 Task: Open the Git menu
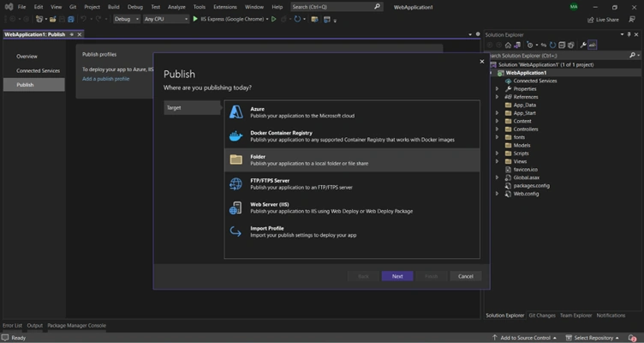click(x=73, y=7)
